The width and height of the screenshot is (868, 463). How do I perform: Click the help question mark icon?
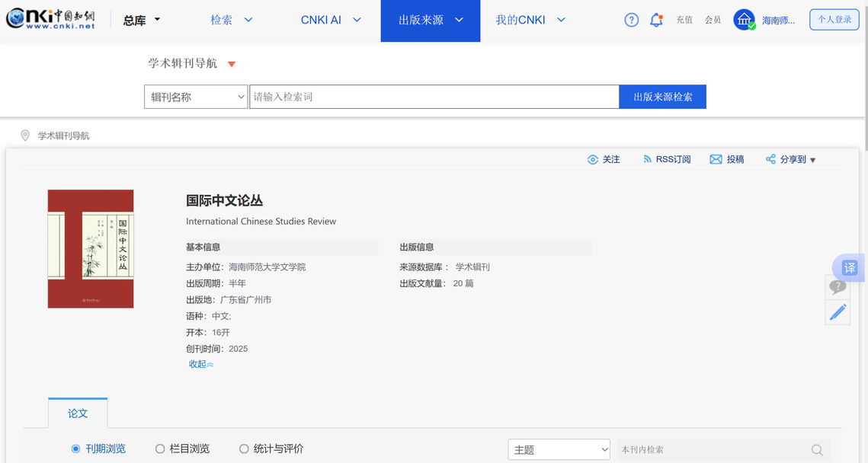(x=631, y=21)
